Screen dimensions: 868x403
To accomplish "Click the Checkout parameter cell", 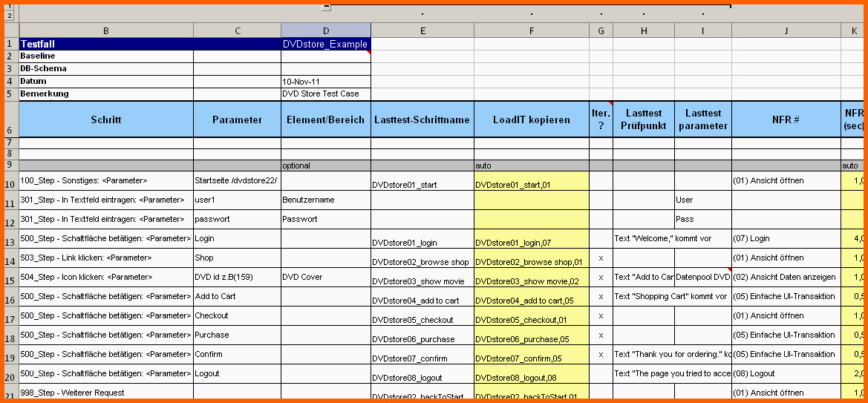I will (x=238, y=316).
